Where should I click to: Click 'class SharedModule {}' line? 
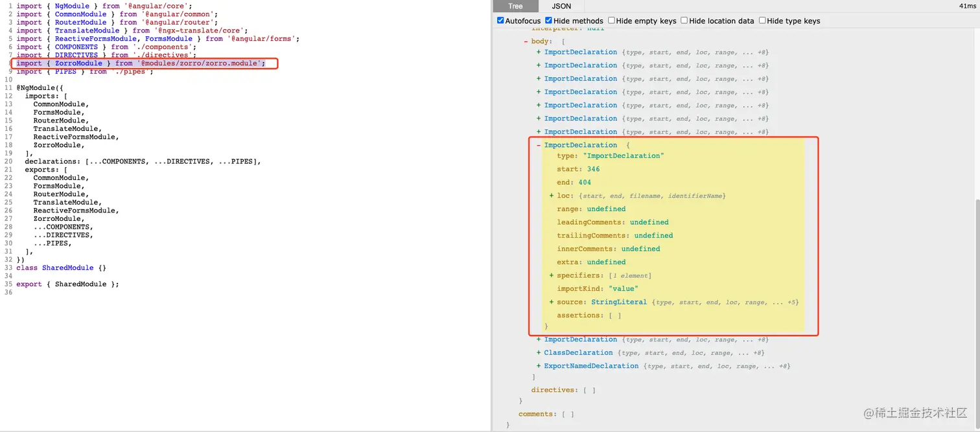click(x=61, y=267)
